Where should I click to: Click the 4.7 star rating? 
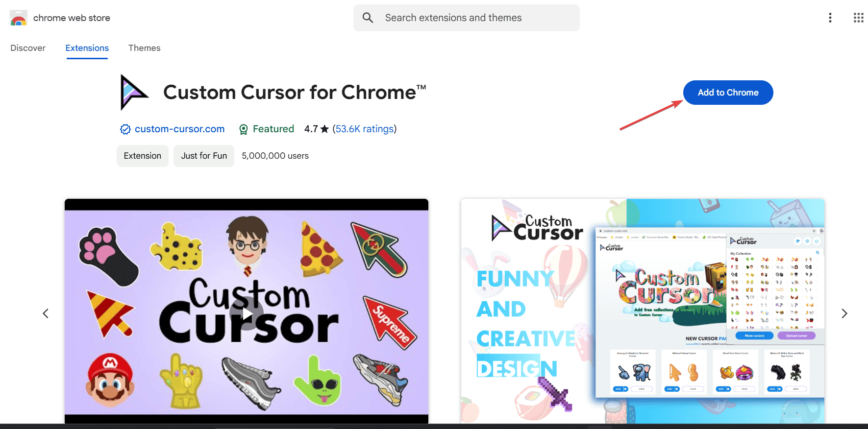[317, 129]
